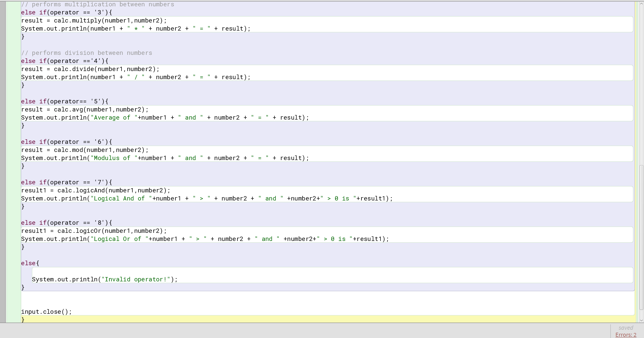Click the line containing calc.multiply call

[94, 20]
